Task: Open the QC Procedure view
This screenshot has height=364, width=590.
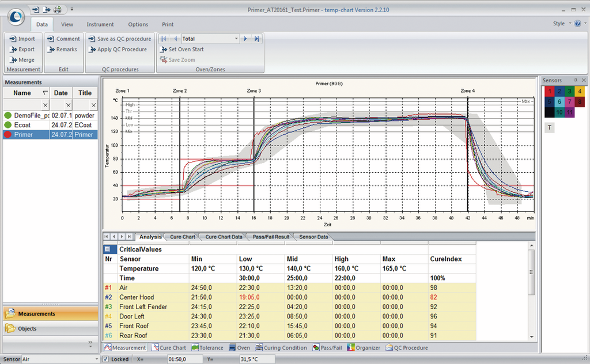Action: click(406, 348)
